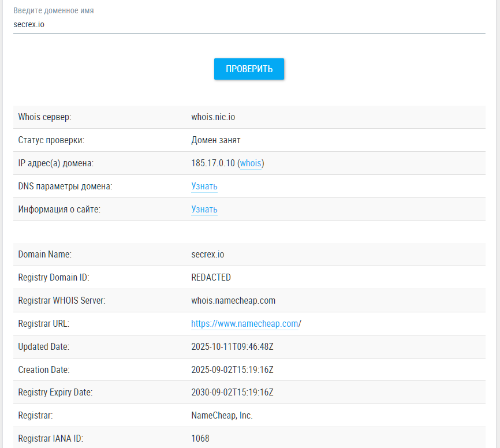Select the whois.nic.io server value

(x=213, y=117)
